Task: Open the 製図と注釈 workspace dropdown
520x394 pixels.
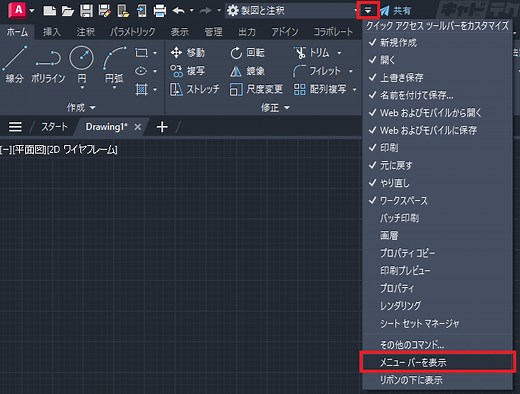Action: pos(291,11)
